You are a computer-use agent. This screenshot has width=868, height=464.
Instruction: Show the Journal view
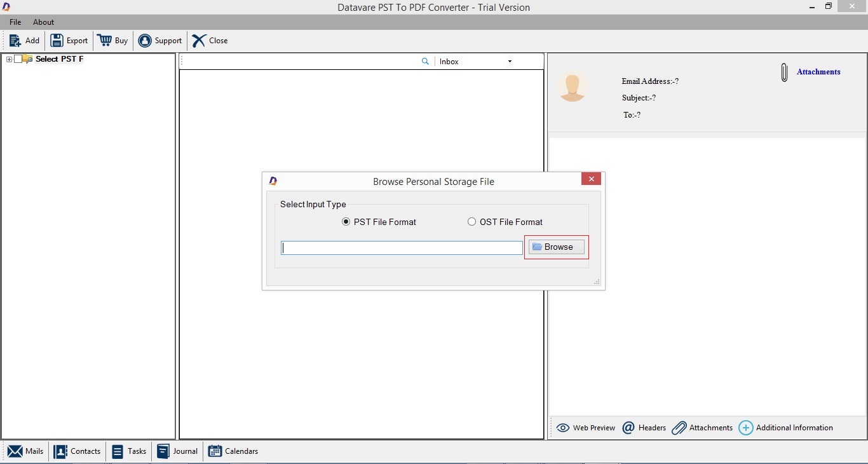[177, 451]
